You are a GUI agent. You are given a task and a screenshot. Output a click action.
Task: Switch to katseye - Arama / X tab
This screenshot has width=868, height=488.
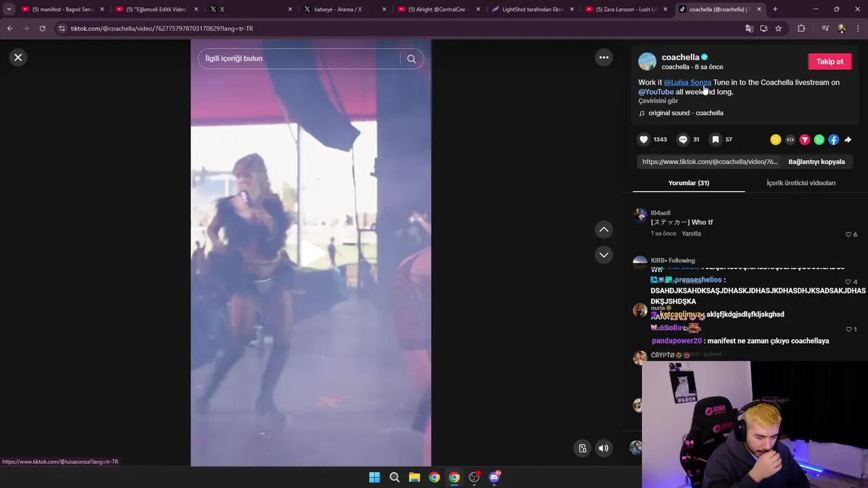[x=344, y=9]
